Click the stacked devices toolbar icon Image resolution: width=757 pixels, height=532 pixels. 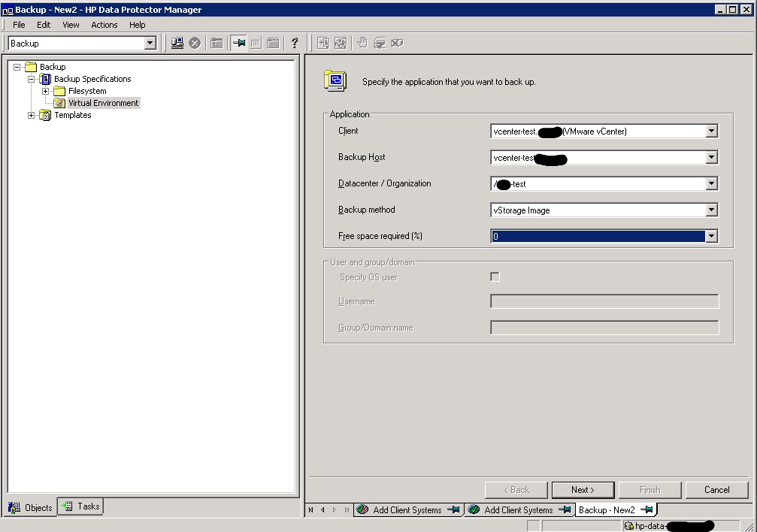pyautogui.click(x=380, y=44)
